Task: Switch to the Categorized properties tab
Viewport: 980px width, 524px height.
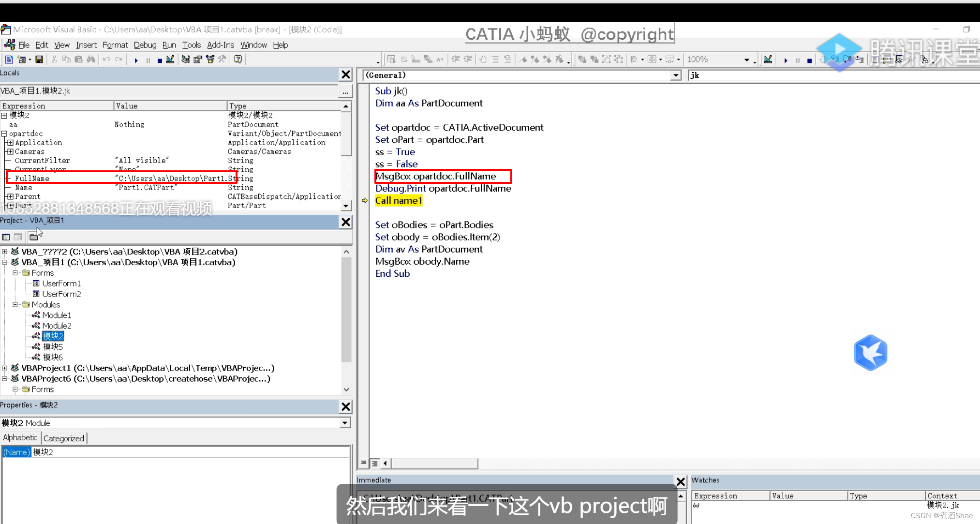Action: pyautogui.click(x=64, y=438)
